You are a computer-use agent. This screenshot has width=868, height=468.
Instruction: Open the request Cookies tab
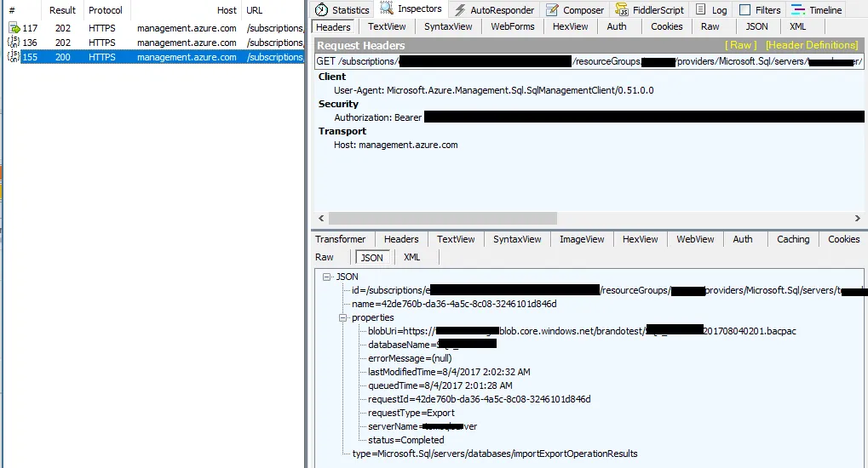point(666,26)
